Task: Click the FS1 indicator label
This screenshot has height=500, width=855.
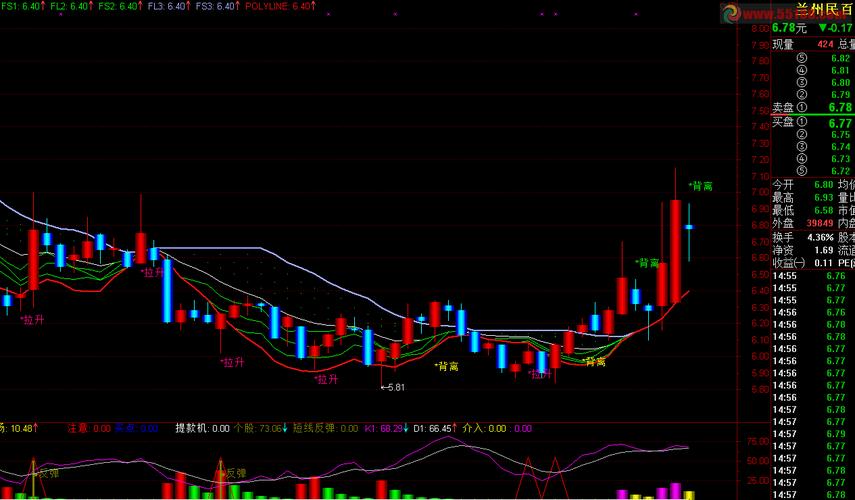Action: tap(20, 6)
